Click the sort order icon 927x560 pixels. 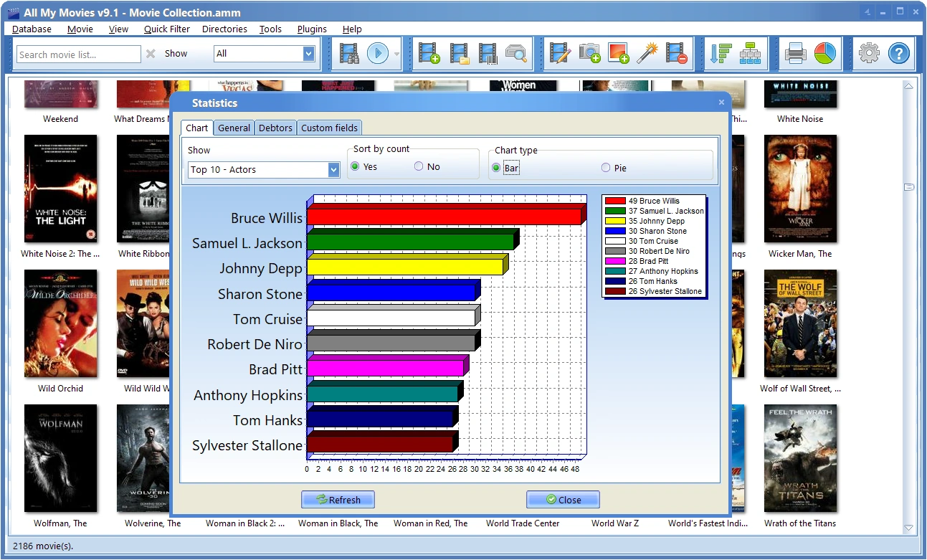[x=720, y=54]
